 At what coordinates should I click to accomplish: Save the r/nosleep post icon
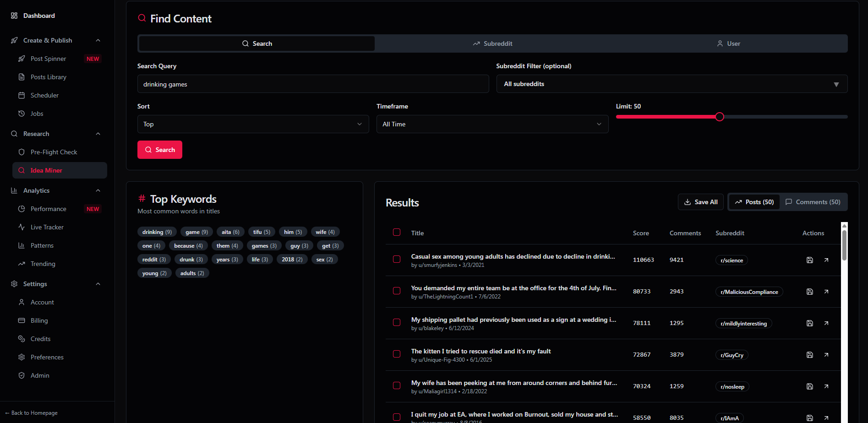click(x=809, y=386)
